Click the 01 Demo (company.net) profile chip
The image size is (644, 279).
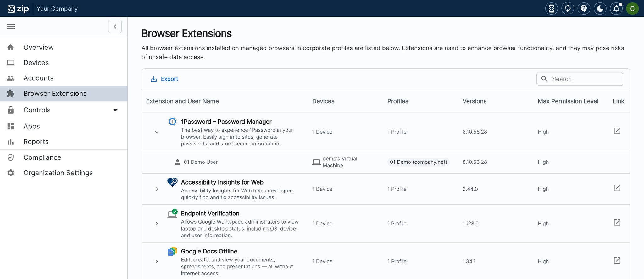pyautogui.click(x=418, y=162)
